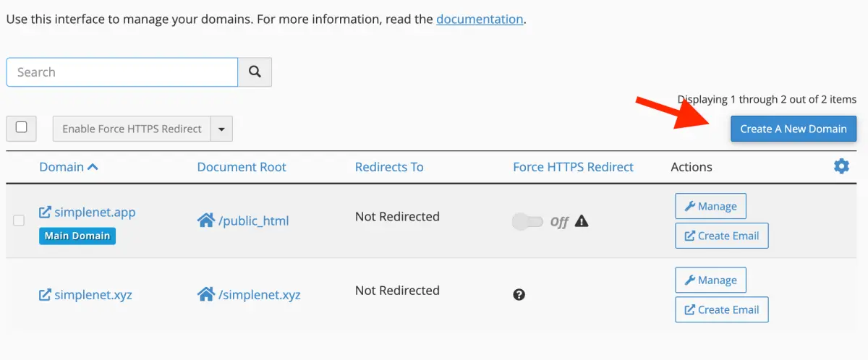Check the select-all checkbox above the table
Image resolution: width=868 pixels, height=360 pixels.
click(x=22, y=128)
